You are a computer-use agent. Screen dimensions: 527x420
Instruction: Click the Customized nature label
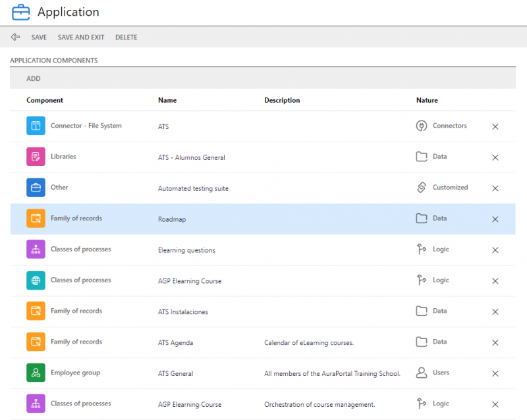point(450,188)
